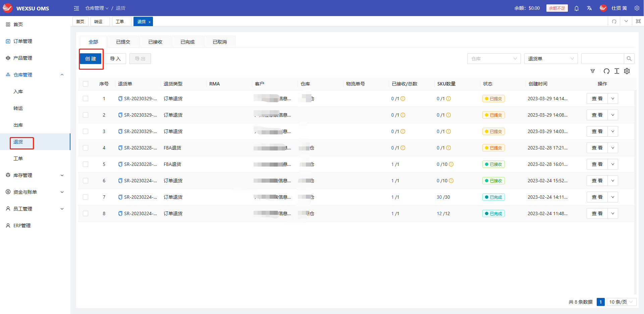644x314 pixels.
Task: Click the 余额不足 balance warning button
Action: (x=557, y=8)
